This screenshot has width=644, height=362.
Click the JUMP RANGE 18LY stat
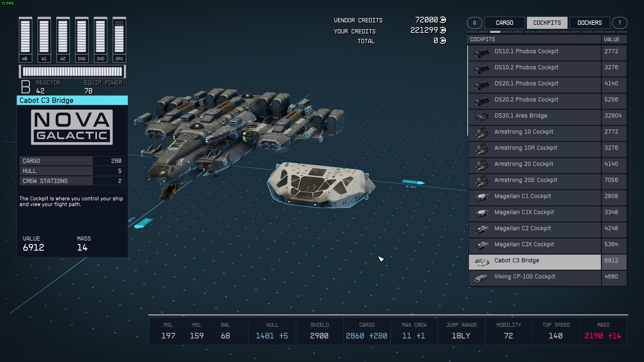pyautogui.click(x=461, y=331)
